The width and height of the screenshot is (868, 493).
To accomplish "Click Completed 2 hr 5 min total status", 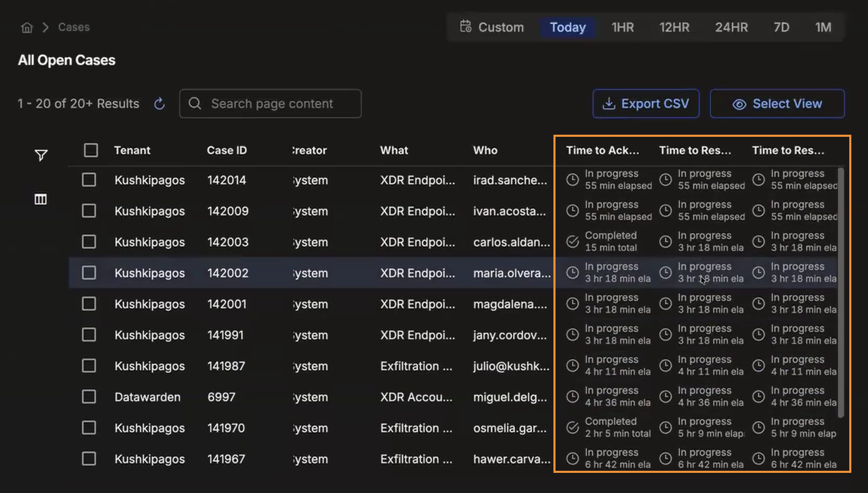I will coord(618,428).
